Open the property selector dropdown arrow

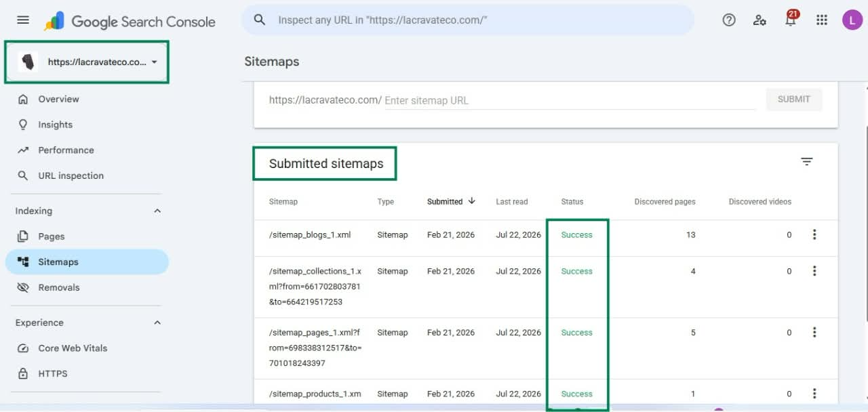click(155, 62)
